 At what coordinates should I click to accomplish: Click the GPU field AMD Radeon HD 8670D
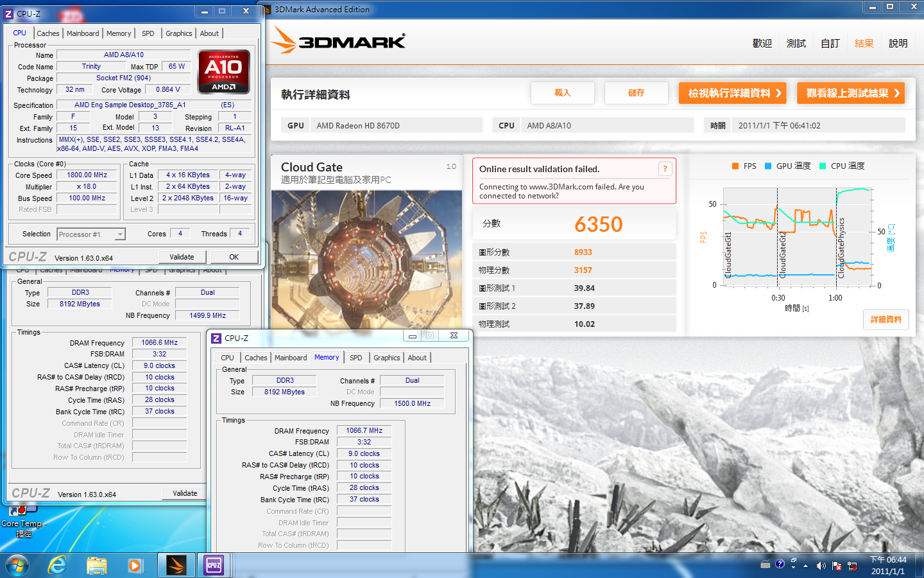click(x=397, y=125)
